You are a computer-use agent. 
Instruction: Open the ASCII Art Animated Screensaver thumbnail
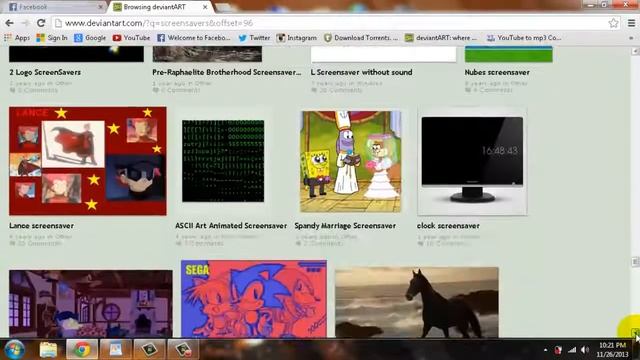pos(223,161)
